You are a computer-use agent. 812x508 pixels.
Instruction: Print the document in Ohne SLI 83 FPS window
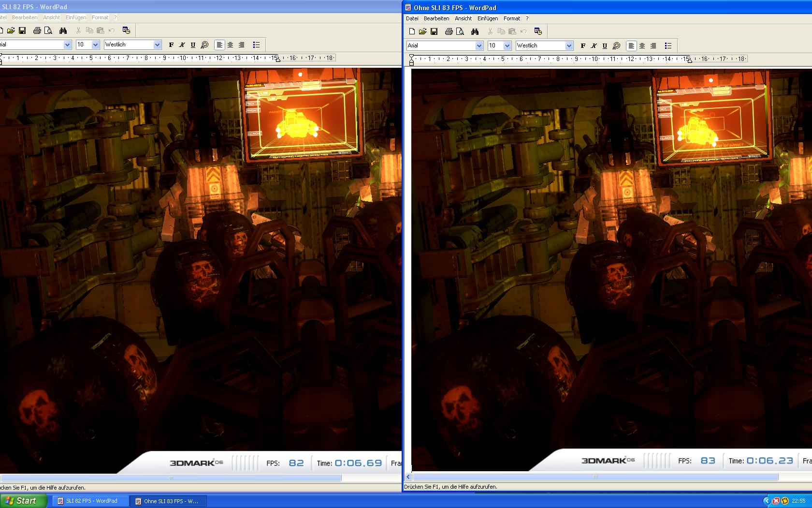(x=449, y=31)
